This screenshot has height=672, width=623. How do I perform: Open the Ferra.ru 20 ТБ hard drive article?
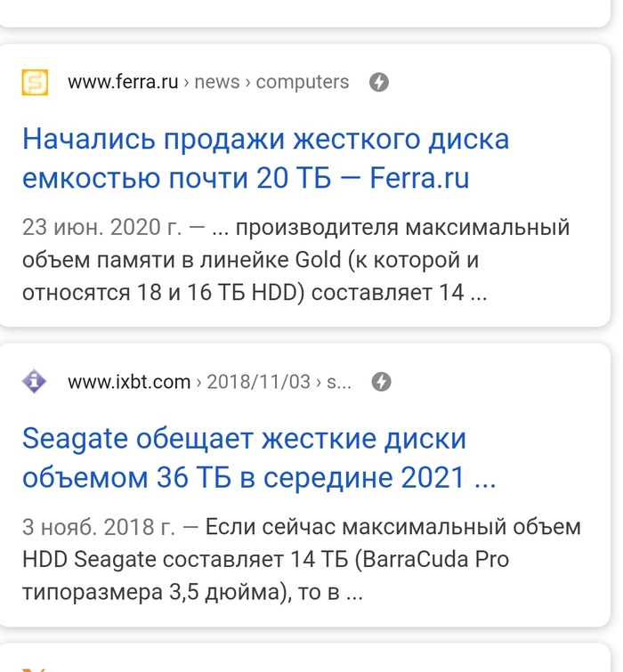(265, 160)
